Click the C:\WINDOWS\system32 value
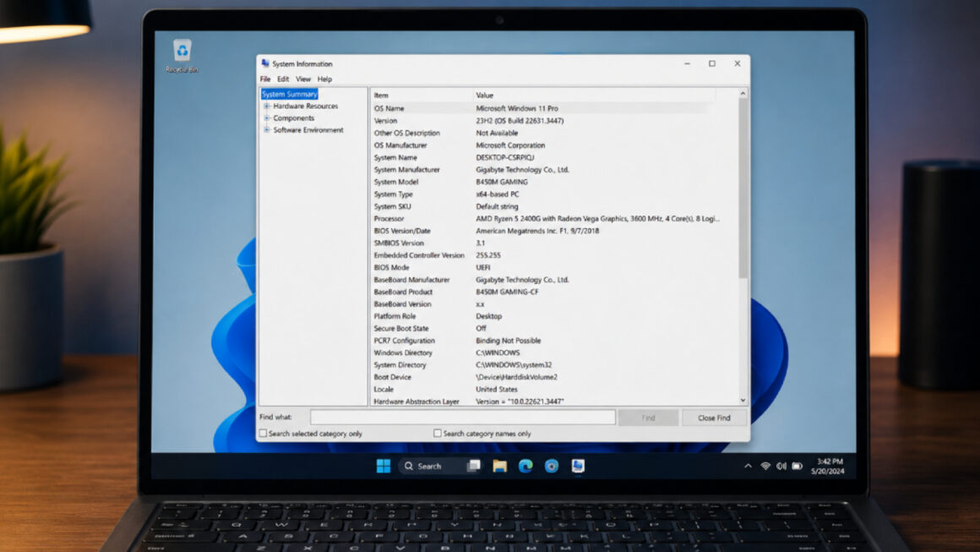Screen dimensions: 980x552 coord(514,365)
